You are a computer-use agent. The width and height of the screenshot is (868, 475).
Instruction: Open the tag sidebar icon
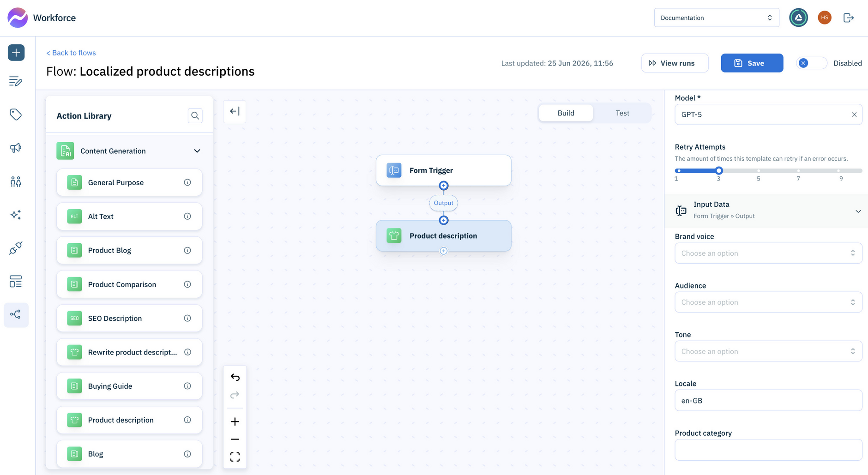point(16,114)
